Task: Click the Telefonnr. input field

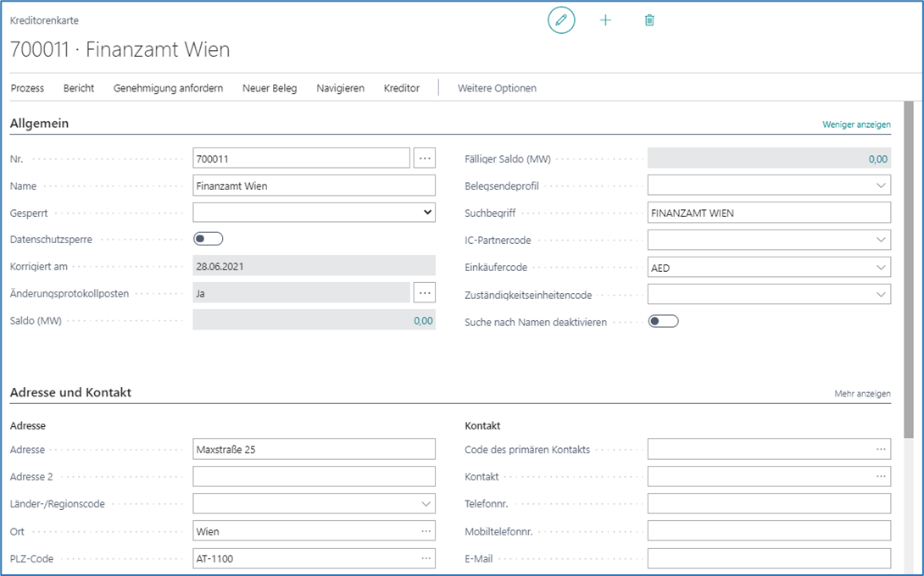Action: pos(769,503)
